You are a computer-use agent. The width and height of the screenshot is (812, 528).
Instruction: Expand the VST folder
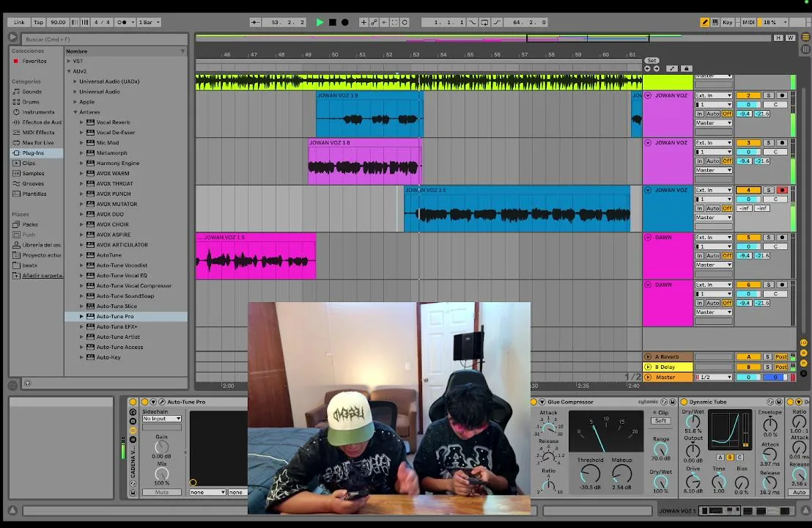[x=69, y=61]
